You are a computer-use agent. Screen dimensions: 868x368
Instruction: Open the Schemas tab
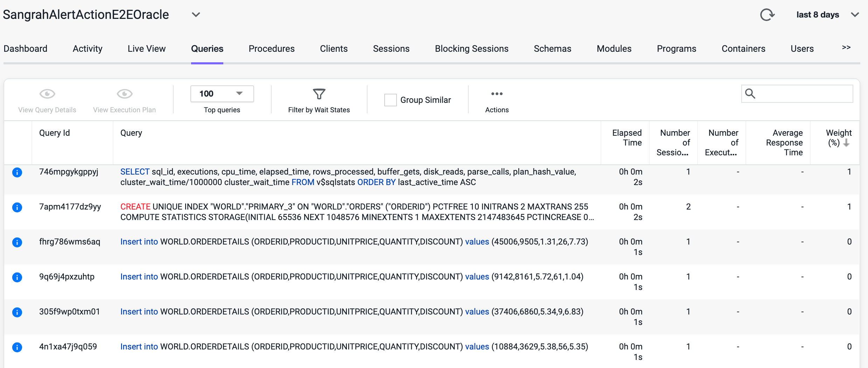[x=553, y=49]
